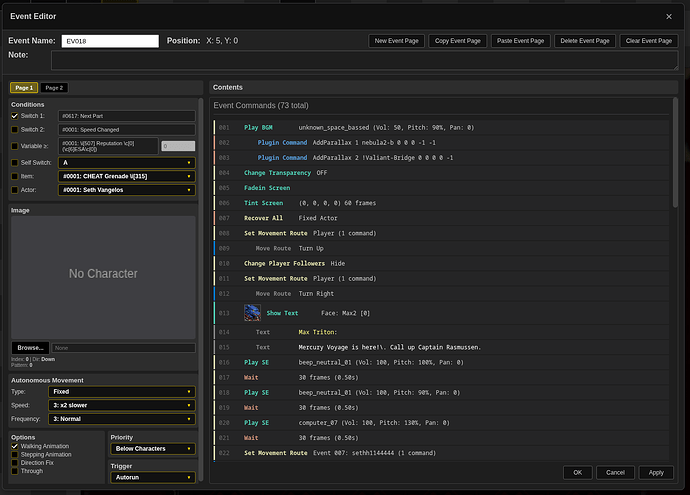Select line 003 Plugin Command Valiant-Bridge

441,158
